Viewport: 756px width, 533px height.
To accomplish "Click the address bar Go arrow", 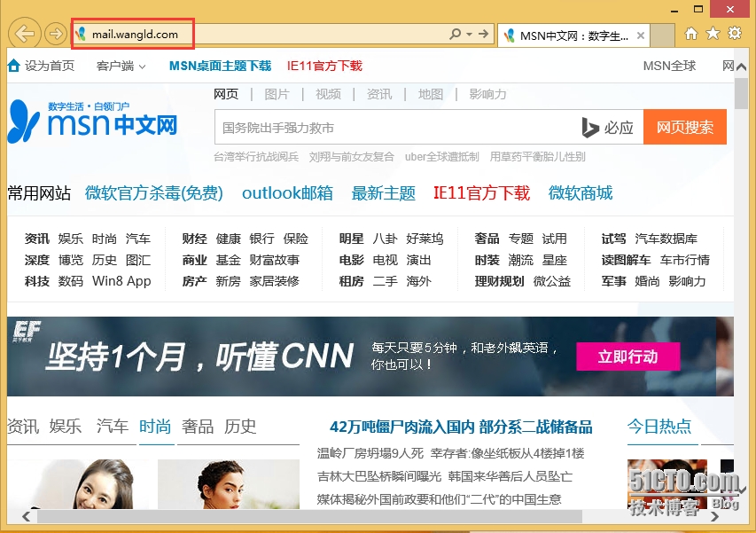I will click(483, 34).
